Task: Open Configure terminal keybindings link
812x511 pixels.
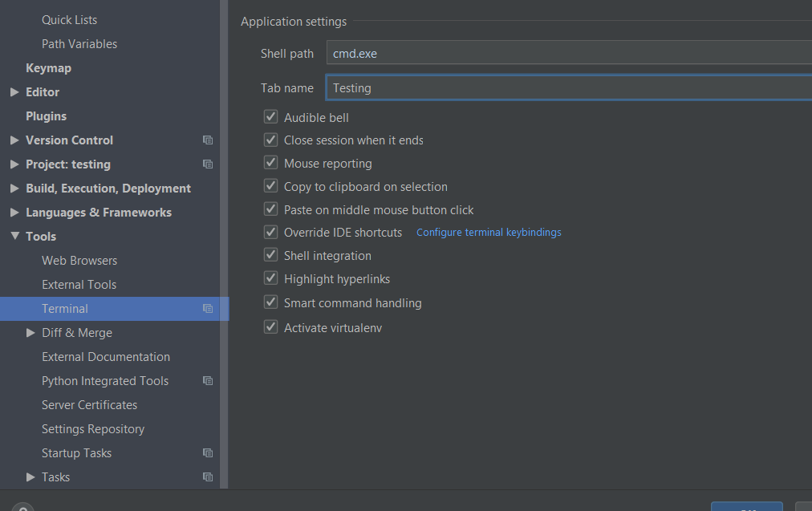Action: pyautogui.click(x=489, y=233)
